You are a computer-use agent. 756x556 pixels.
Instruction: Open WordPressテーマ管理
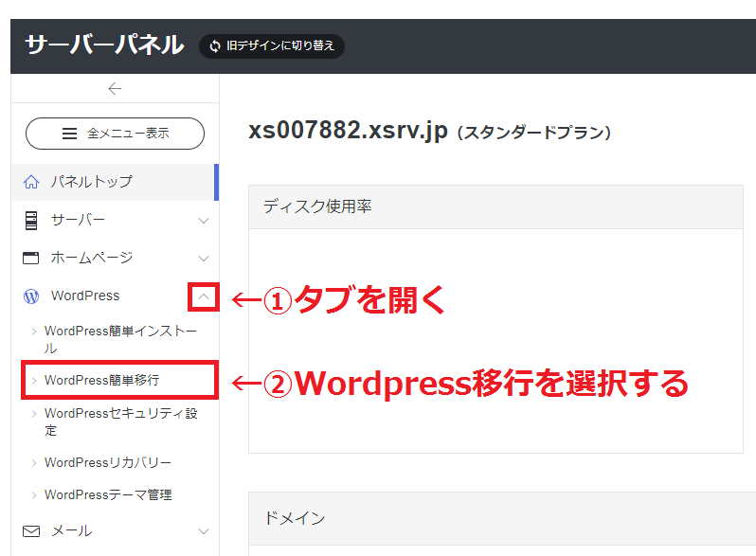(108, 494)
